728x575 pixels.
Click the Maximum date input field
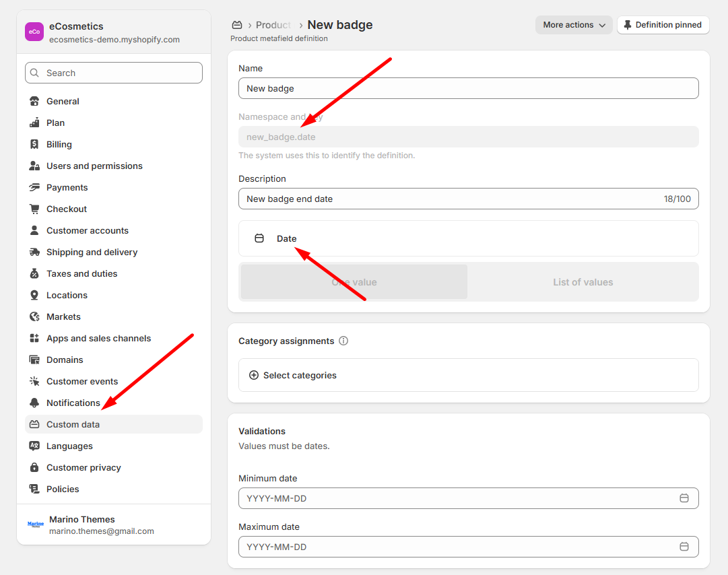[469, 547]
